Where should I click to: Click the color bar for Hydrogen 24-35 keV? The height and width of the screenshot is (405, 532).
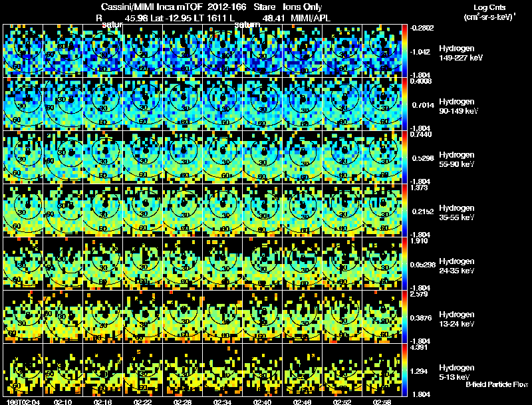click(x=404, y=263)
